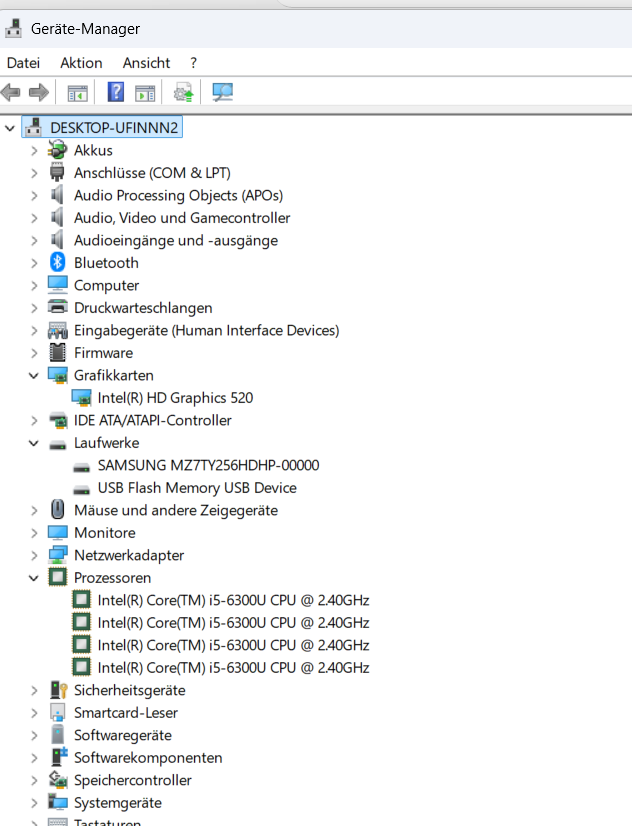Click the Speichercontroller icon

pyautogui.click(x=58, y=780)
